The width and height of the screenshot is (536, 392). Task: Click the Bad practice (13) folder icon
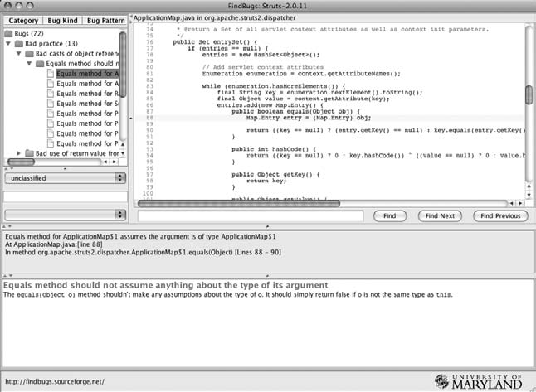tap(19, 42)
